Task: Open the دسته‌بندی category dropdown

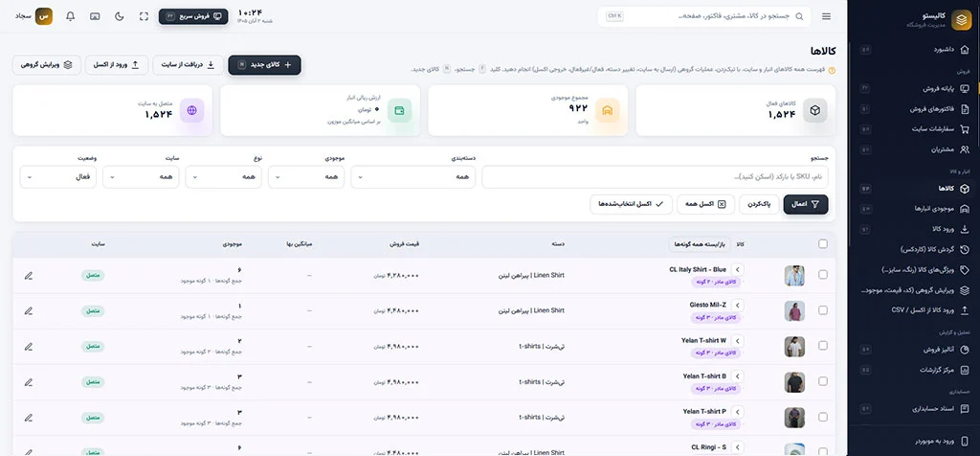Action: pyautogui.click(x=413, y=177)
